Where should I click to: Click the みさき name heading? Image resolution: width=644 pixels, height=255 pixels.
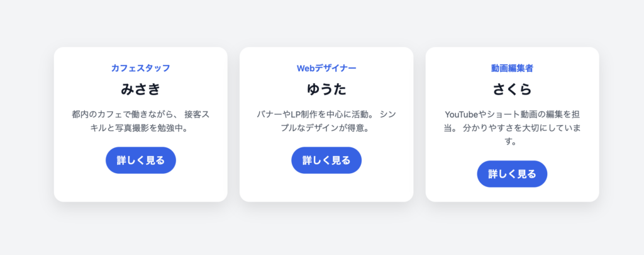pos(140,89)
